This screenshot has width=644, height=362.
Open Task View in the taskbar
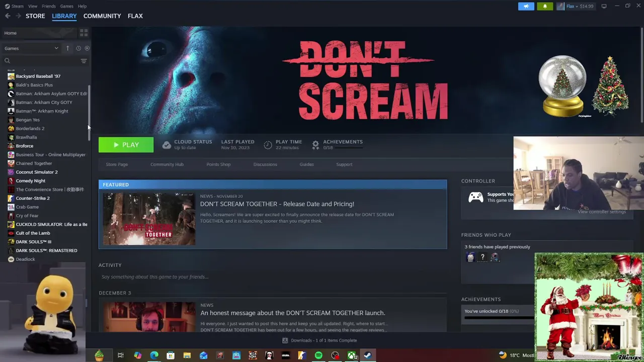(121, 355)
